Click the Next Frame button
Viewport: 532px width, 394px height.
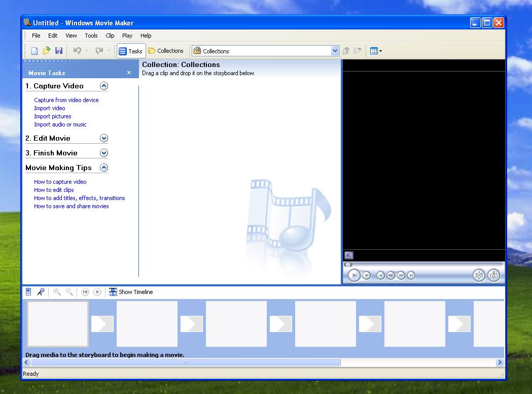tap(401, 276)
